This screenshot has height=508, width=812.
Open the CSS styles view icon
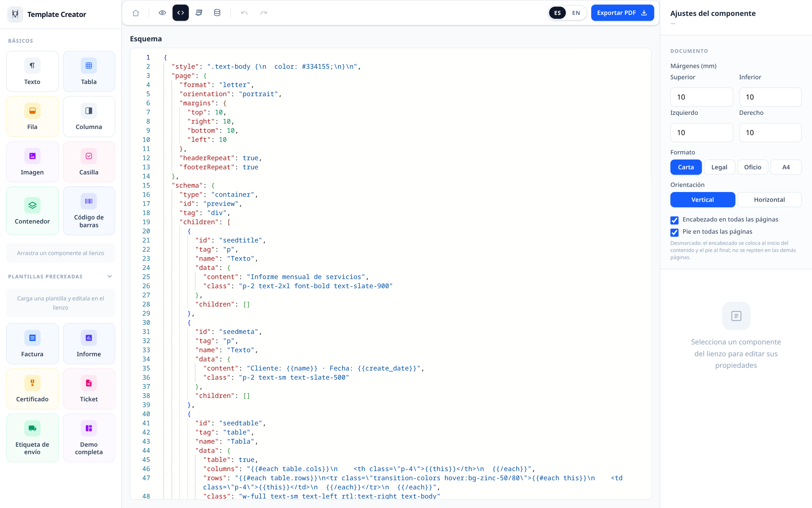point(199,13)
